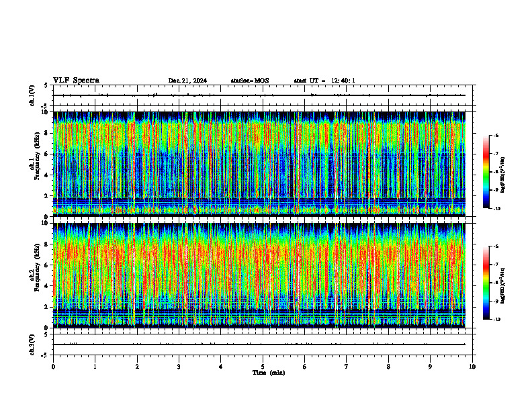This screenshot has height=411, width=532.
Task: Click the "-10" label on the ch.2 colorbar
Action: (x=497, y=319)
